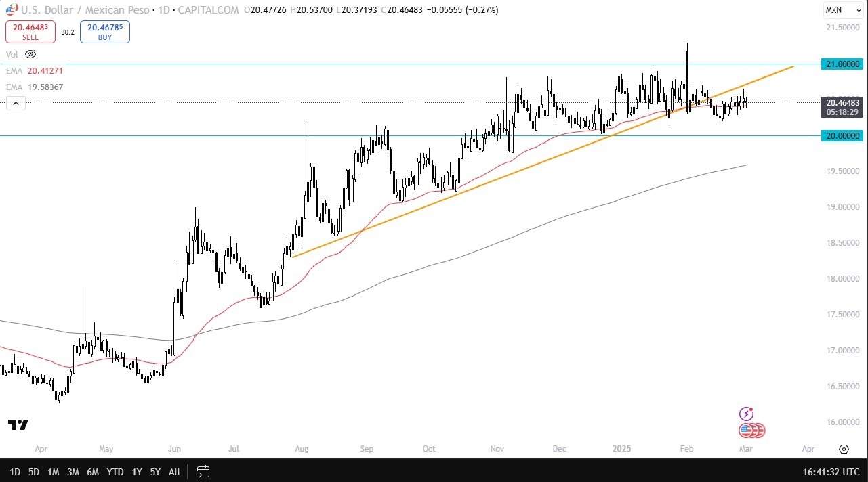Switch to the YTD time range
Image resolution: width=868 pixels, height=482 pixels.
click(x=115, y=471)
